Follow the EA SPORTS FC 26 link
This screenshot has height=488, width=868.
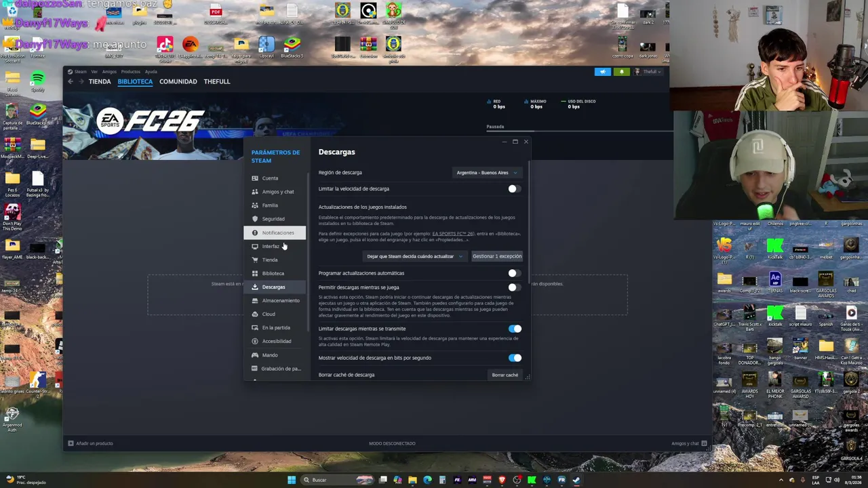pyautogui.click(x=452, y=234)
